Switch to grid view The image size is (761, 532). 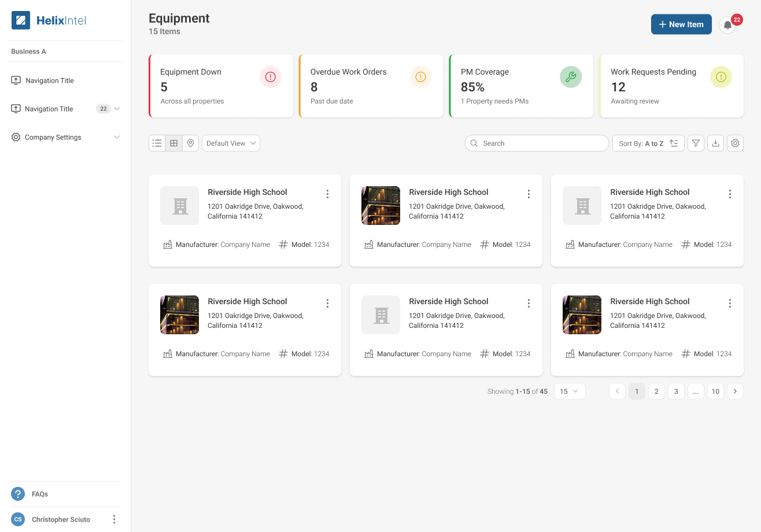click(x=173, y=143)
